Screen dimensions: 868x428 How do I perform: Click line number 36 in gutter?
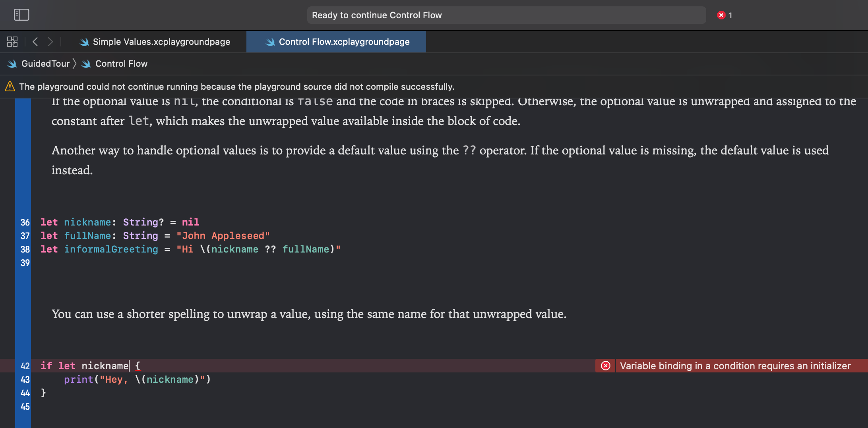click(x=25, y=222)
